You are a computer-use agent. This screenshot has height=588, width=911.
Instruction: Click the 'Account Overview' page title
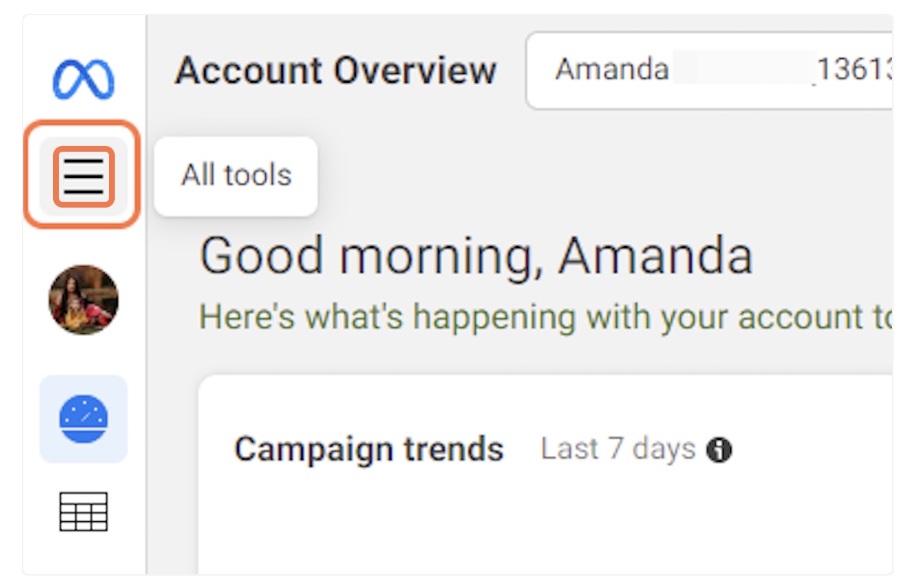[336, 71]
